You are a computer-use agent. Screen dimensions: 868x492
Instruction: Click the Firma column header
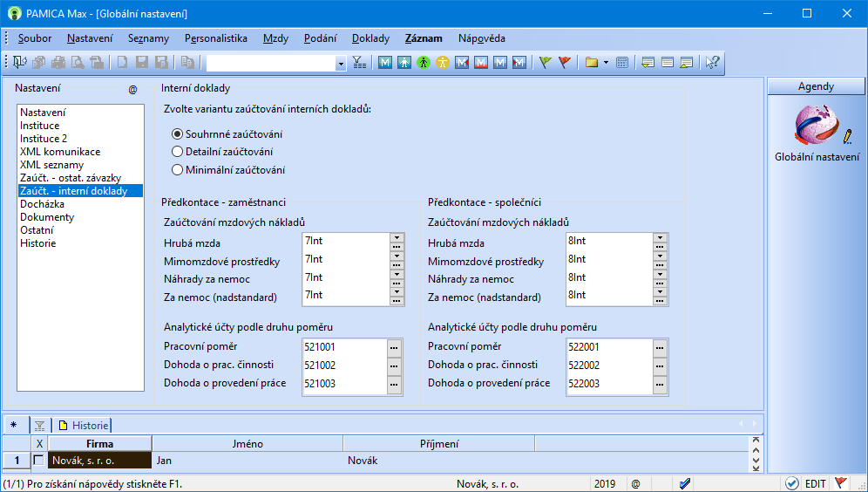point(99,444)
